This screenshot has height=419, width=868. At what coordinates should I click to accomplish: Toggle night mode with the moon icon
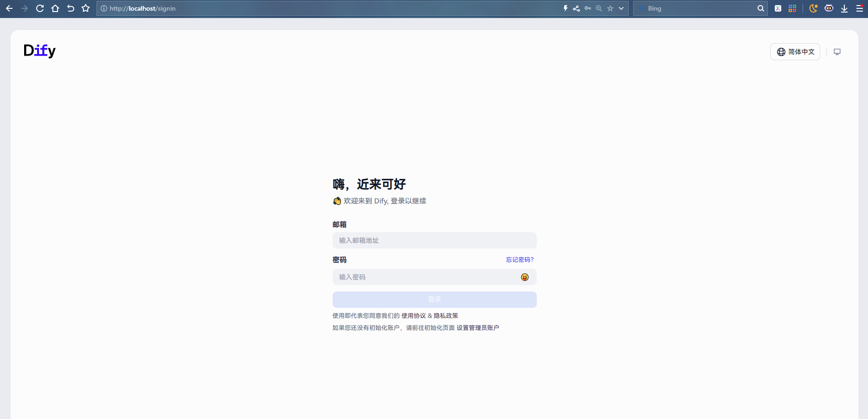(x=813, y=8)
